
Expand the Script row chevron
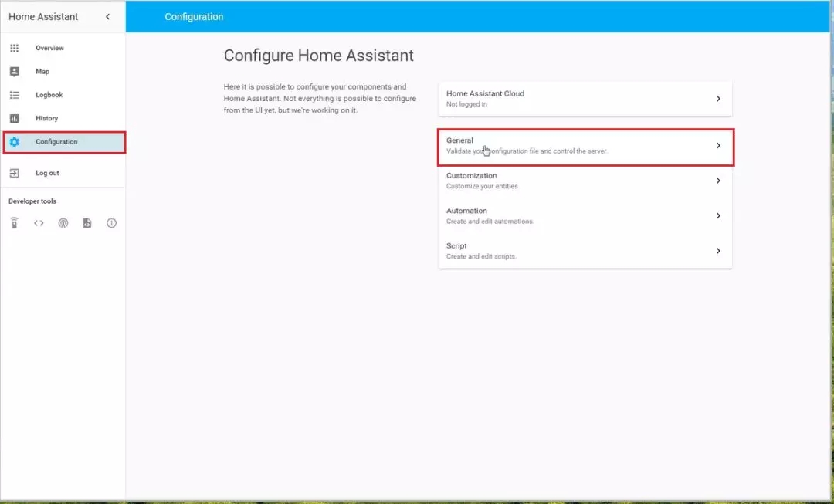coord(718,251)
